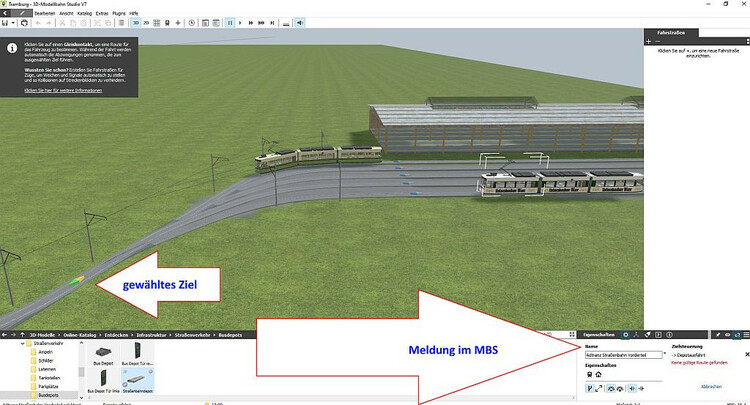Open the event management window icon

[206, 23]
